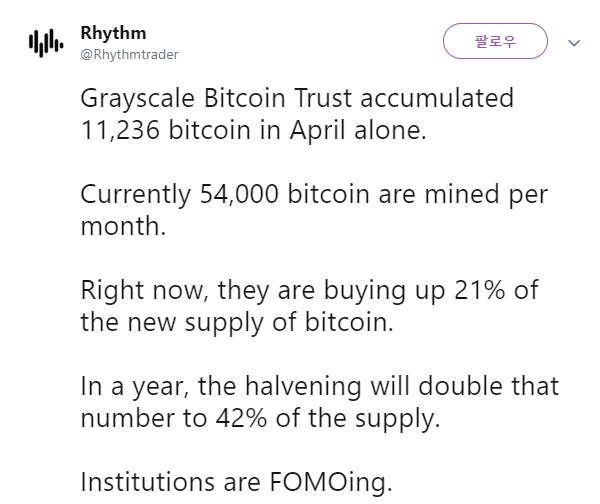Screen dimensions: 600x504
Task: Open the Rhythm display name profile link
Action: click(113, 33)
